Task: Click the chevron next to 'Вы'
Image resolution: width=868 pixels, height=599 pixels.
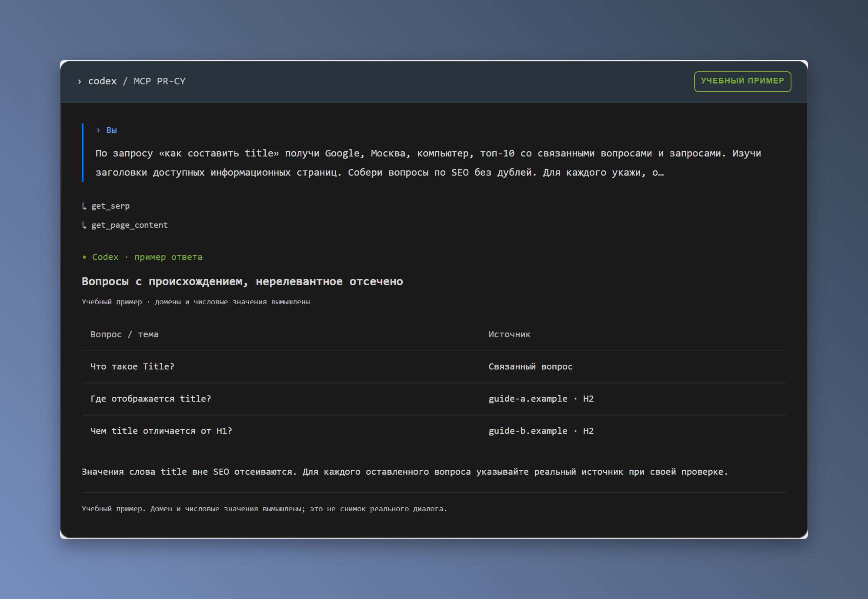Action: tap(98, 130)
